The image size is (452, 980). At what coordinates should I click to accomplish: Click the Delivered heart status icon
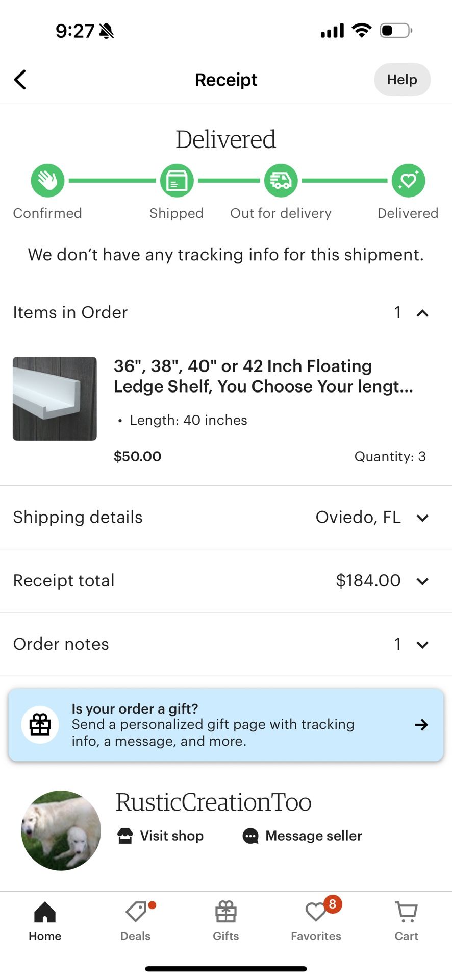[x=408, y=181]
